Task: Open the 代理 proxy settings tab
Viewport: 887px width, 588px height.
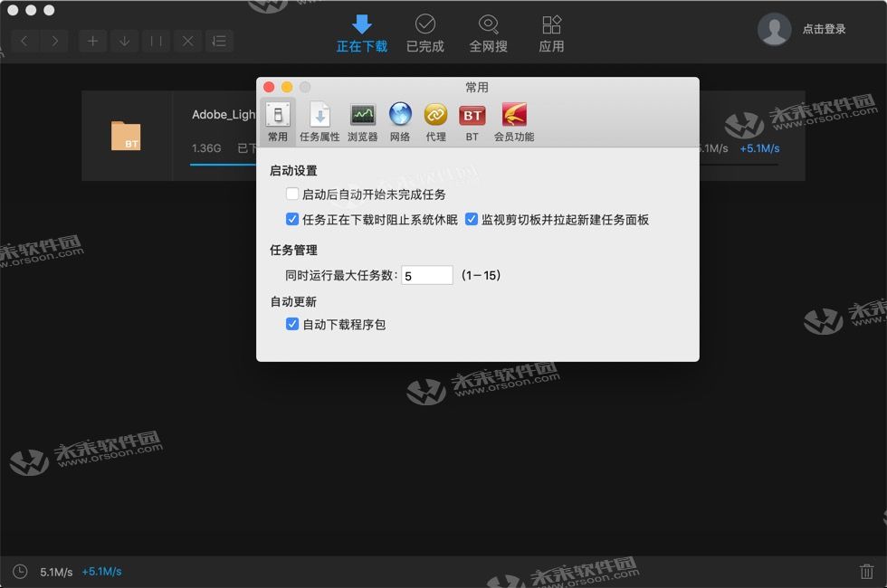Action: (435, 121)
